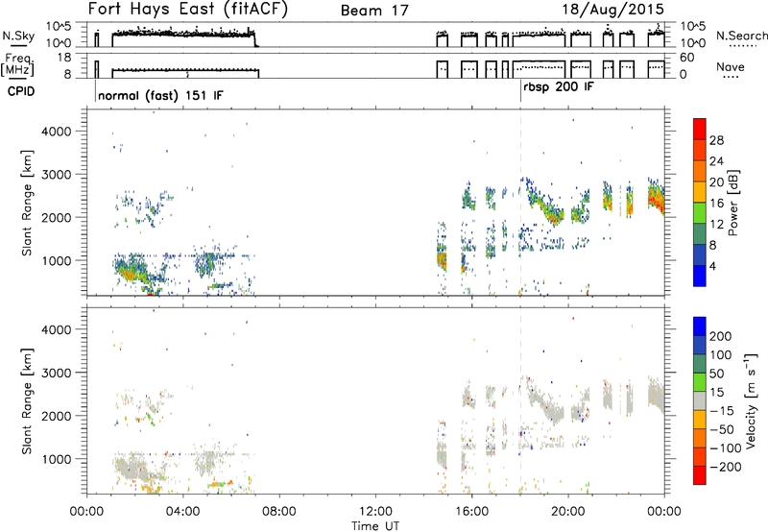Click the dashed CPID change line in velocity panel

coord(520,399)
